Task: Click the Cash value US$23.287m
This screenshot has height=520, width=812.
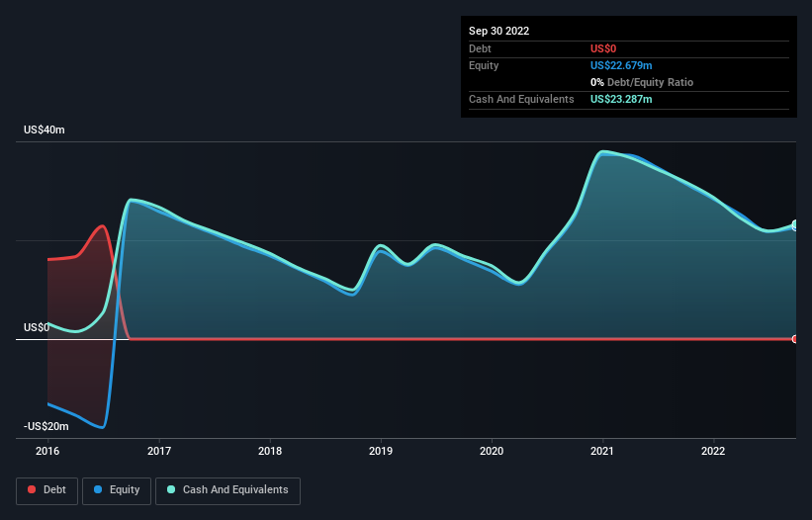Action: coord(621,99)
